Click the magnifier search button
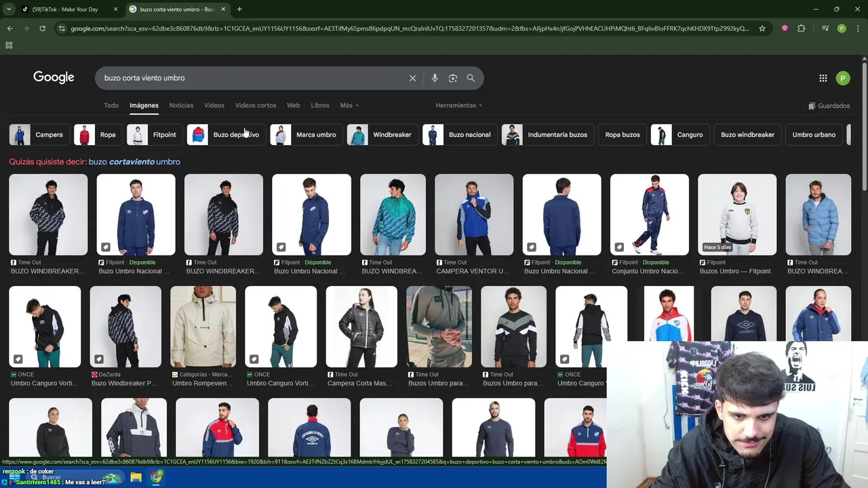868x488 pixels. (471, 78)
